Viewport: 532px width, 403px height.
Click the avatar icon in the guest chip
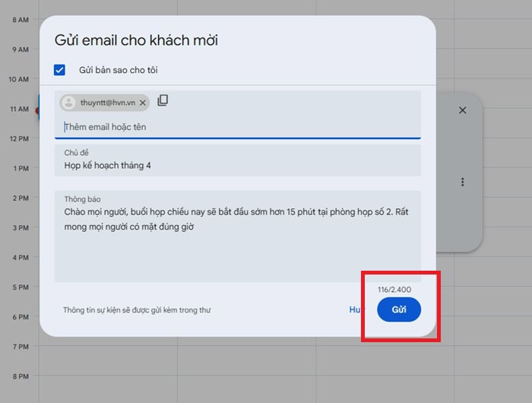[69, 103]
